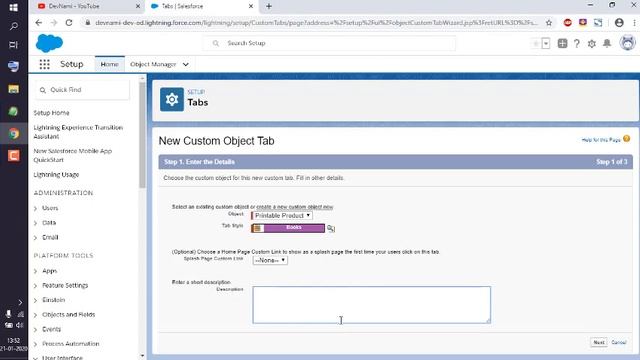The width and height of the screenshot is (640, 360).
Task: Open the Splash Page Custom Link dropdown
Action: 270,260
